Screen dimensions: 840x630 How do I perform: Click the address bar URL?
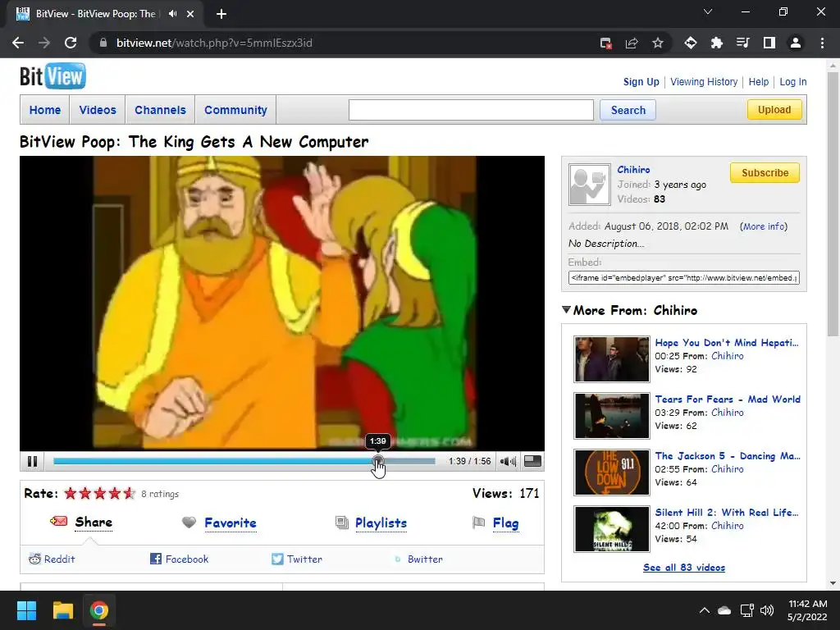pos(214,43)
